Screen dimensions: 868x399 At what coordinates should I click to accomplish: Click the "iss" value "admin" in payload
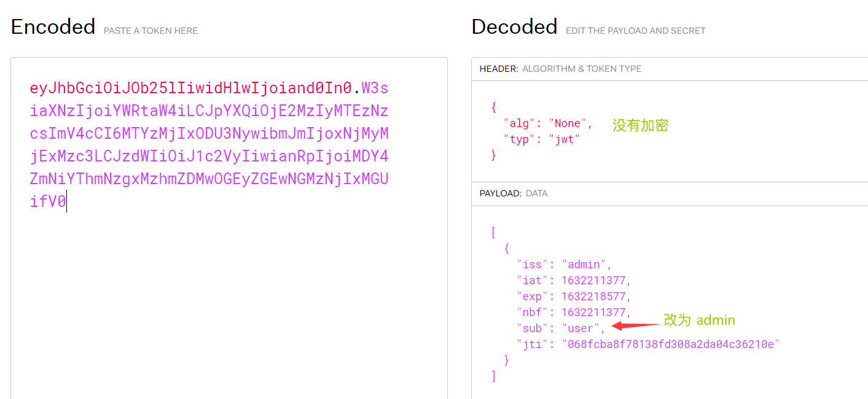[584, 265]
